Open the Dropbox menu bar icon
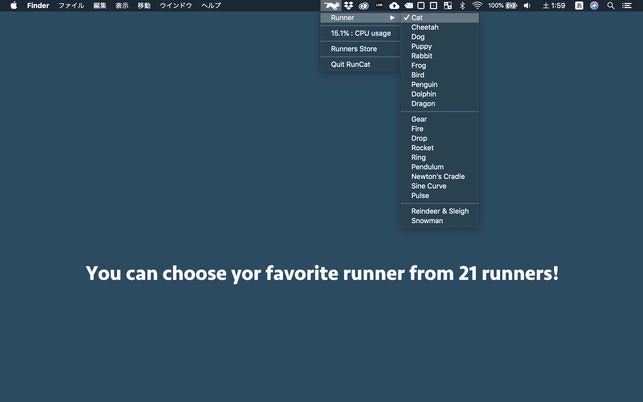643x402 pixels. coord(349,6)
